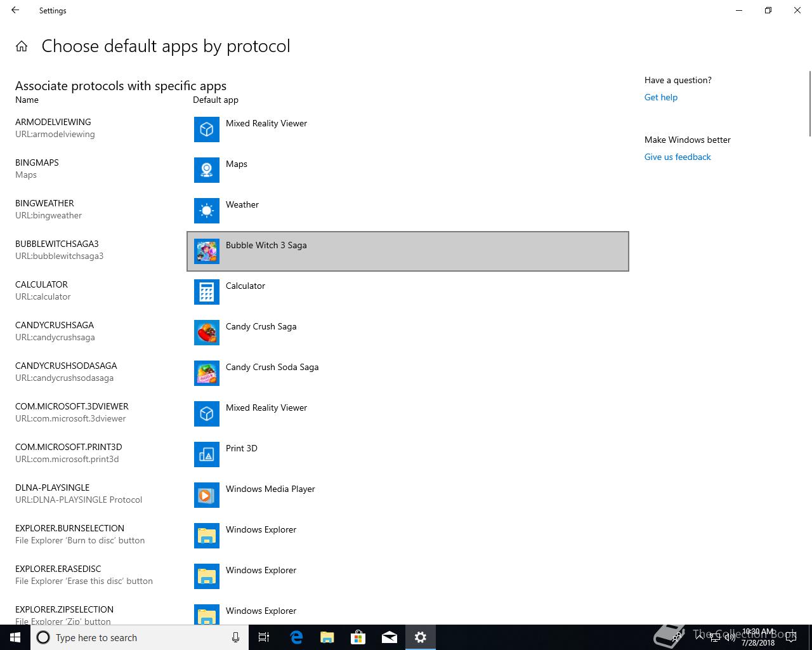Open Task View in the taskbar
Image resolution: width=812 pixels, height=650 pixels.
coord(264,637)
